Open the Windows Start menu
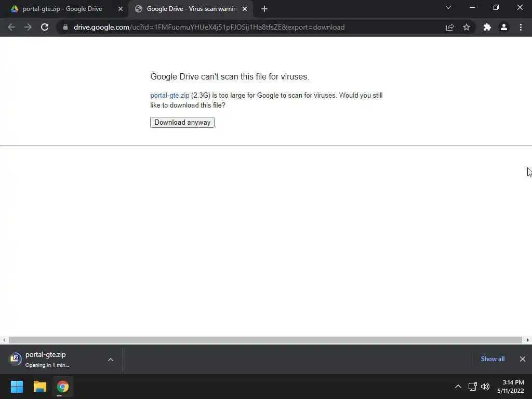The height and width of the screenshot is (399, 532). click(x=17, y=387)
